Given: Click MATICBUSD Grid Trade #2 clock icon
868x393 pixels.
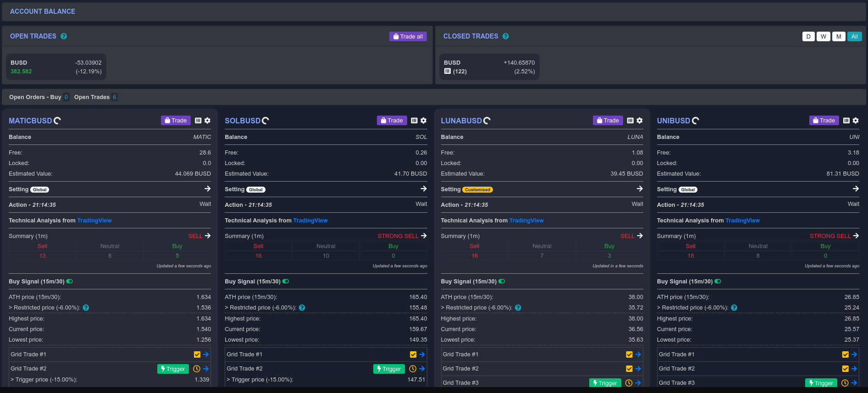Looking at the screenshot, I should (197, 369).
